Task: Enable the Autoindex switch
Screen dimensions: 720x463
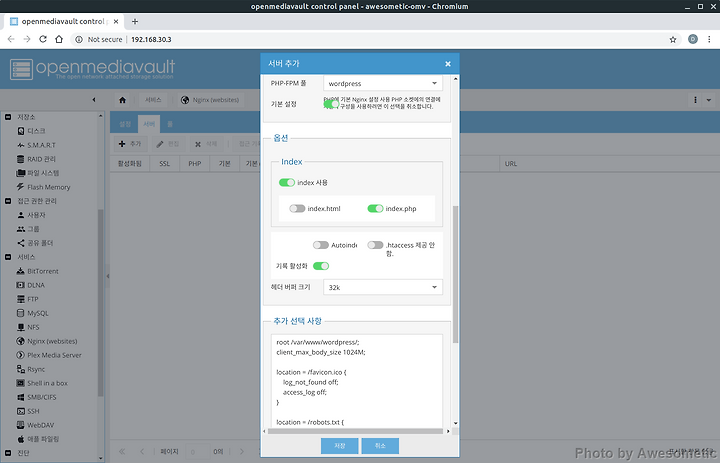Action: [x=321, y=245]
